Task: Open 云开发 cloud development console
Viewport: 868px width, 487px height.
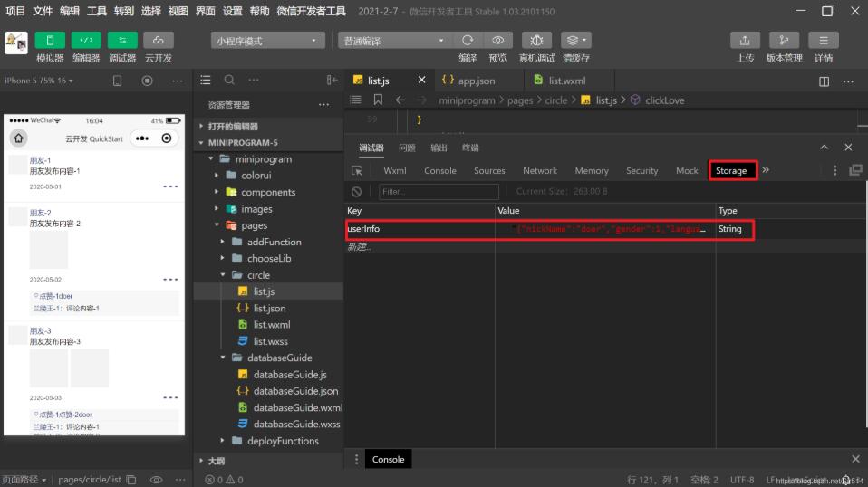Action: [159, 41]
